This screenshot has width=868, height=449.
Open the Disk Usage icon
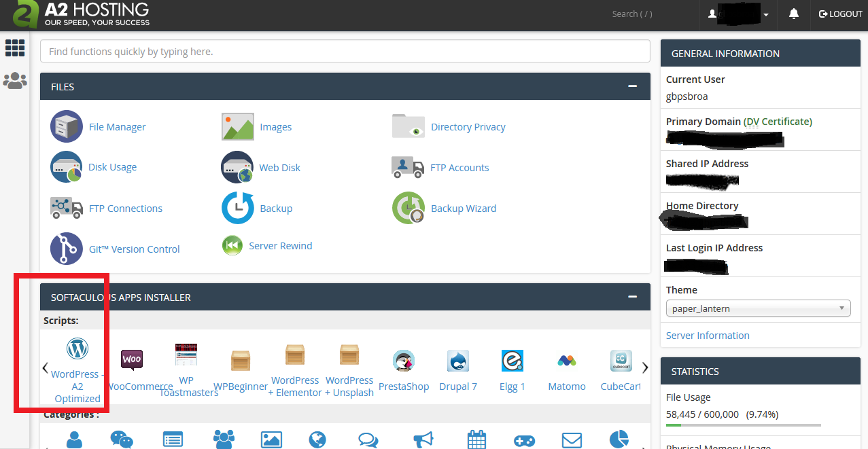click(67, 167)
